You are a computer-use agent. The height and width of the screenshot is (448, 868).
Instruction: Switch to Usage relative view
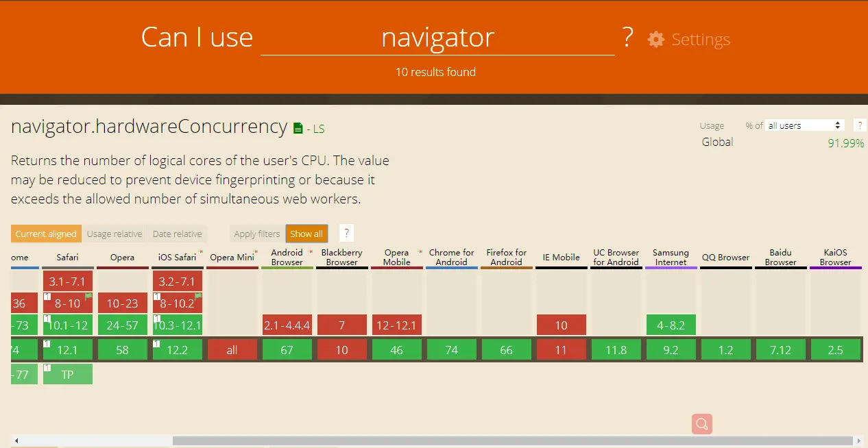click(114, 234)
